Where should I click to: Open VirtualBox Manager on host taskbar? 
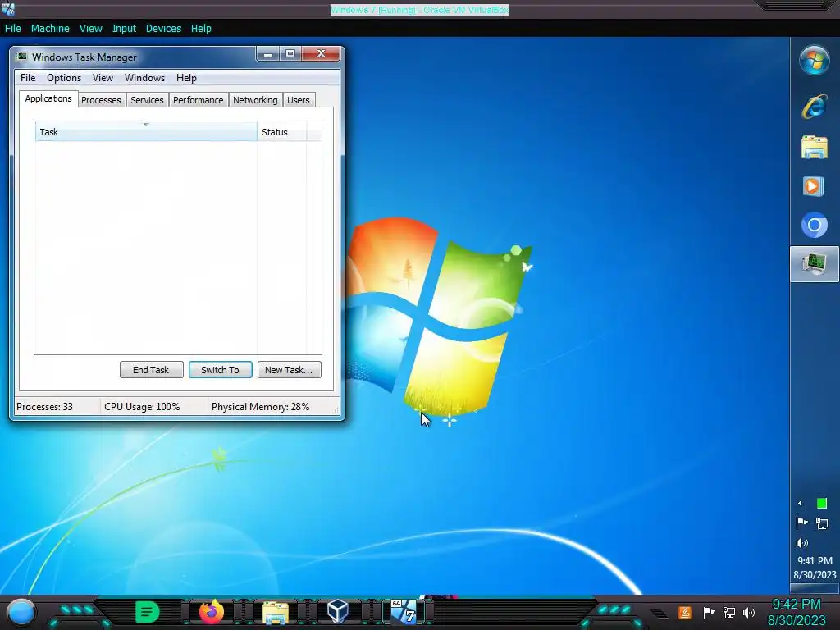tap(337, 611)
